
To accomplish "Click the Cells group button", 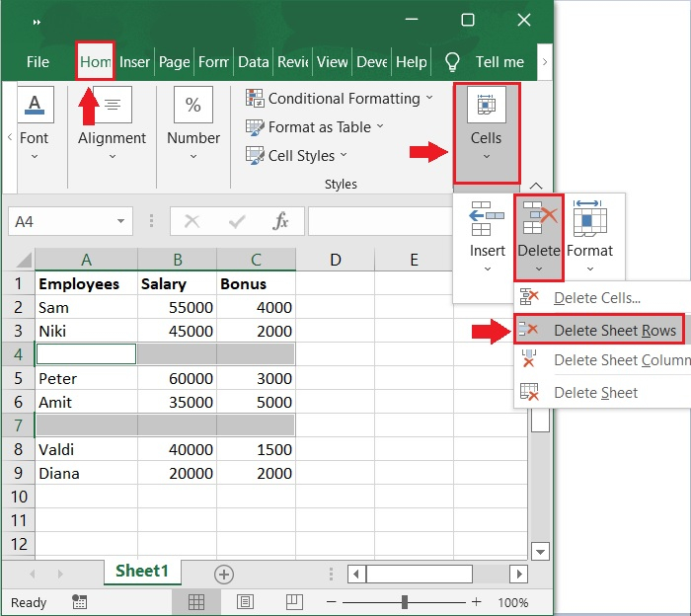I will [x=486, y=132].
